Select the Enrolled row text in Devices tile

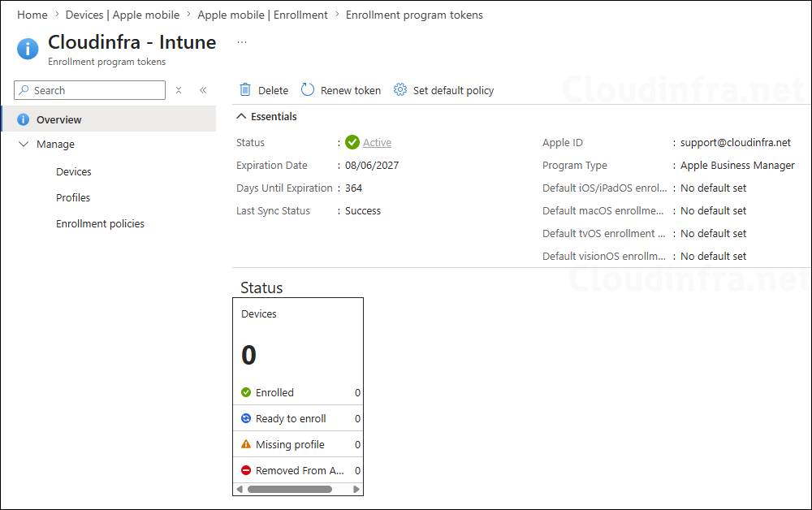click(274, 392)
